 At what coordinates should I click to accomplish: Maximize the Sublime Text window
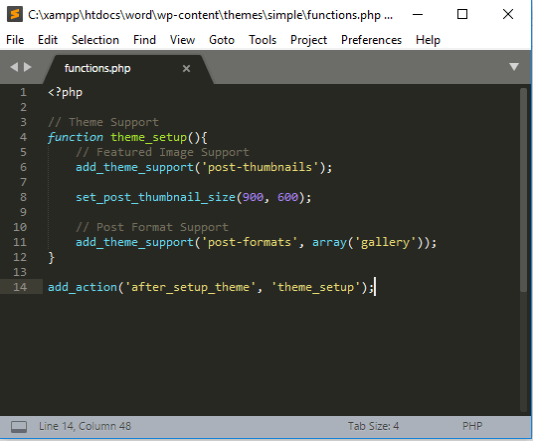[x=462, y=14]
